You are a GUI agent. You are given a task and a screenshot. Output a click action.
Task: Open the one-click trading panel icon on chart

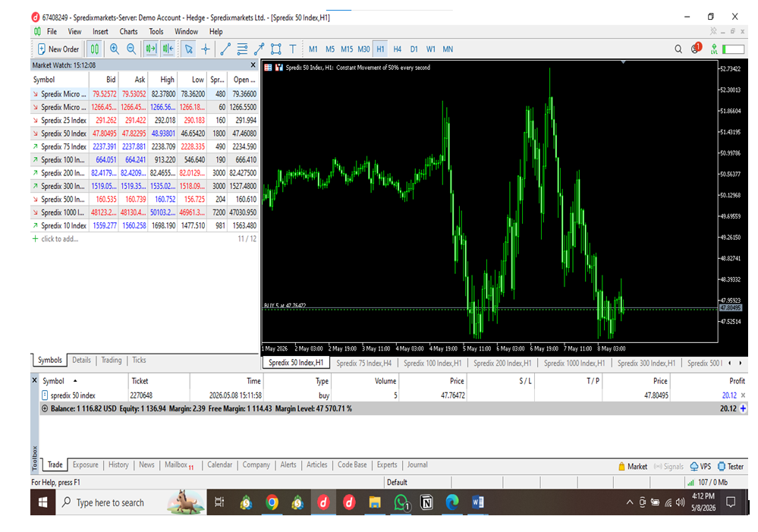(x=269, y=68)
